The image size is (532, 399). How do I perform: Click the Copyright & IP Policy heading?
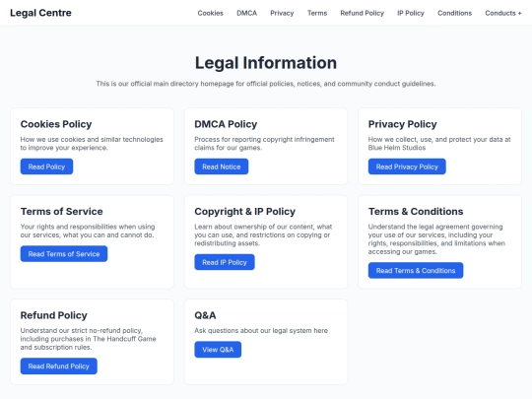tap(244, 212)
